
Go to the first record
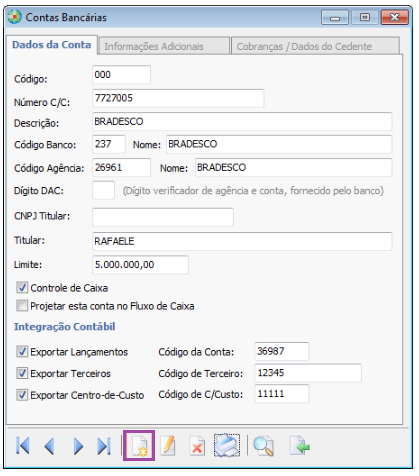23,446
